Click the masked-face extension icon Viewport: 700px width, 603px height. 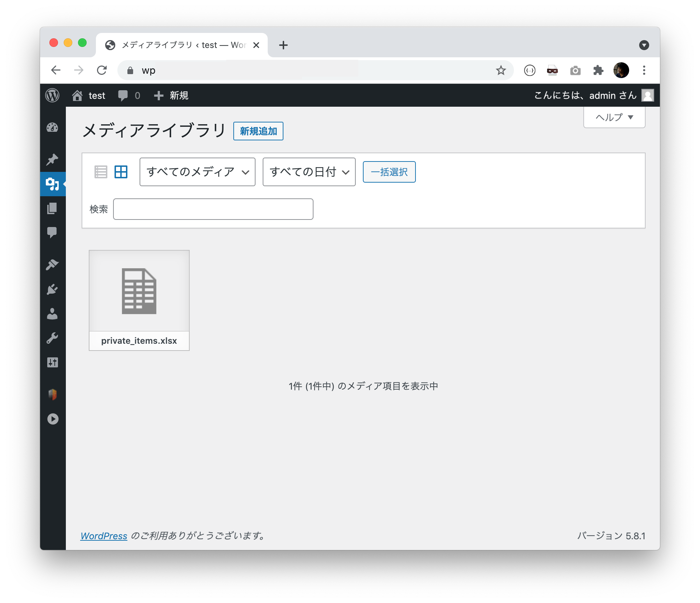tap(553, 70)
